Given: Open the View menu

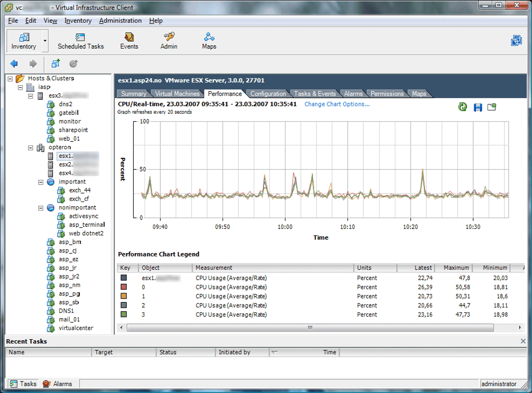Looking at the screenshot, I should [50, 20].
